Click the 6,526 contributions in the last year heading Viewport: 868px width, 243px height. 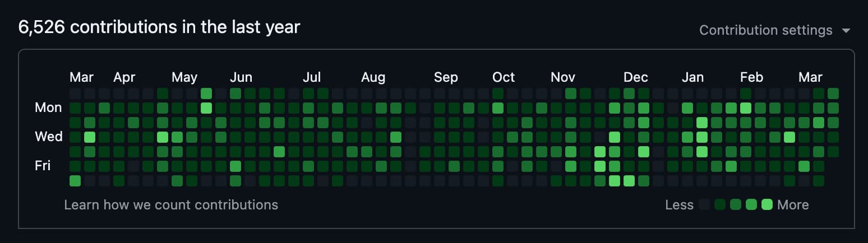(x=159, y=27)
